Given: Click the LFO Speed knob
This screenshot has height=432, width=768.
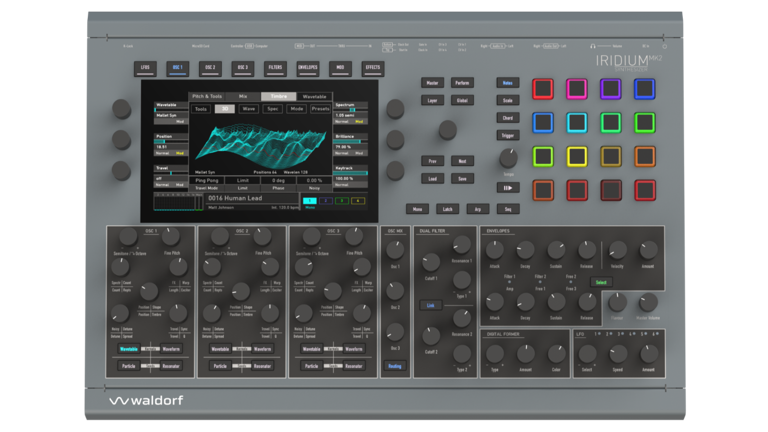Looking at the screenshot, I should 618,354.
